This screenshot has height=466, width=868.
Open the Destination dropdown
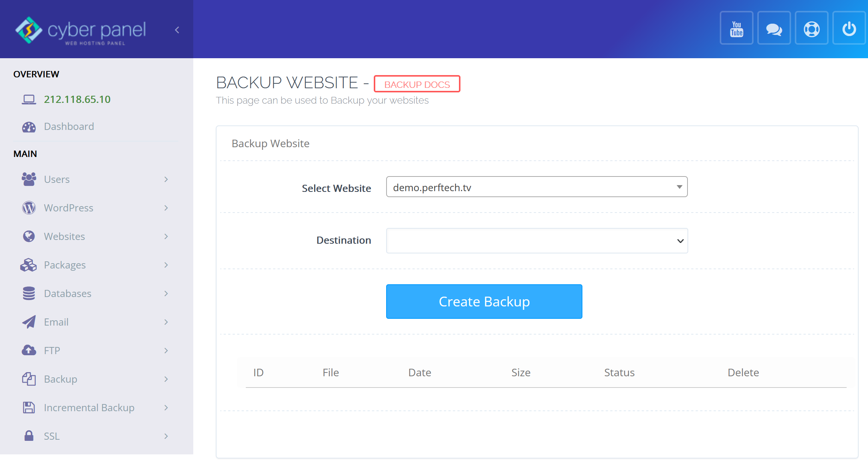pyautogui.click(x=537, y=241)
